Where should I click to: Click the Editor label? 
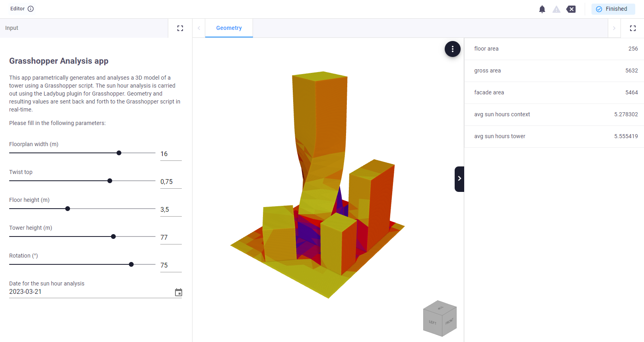(x=18, y=9)
